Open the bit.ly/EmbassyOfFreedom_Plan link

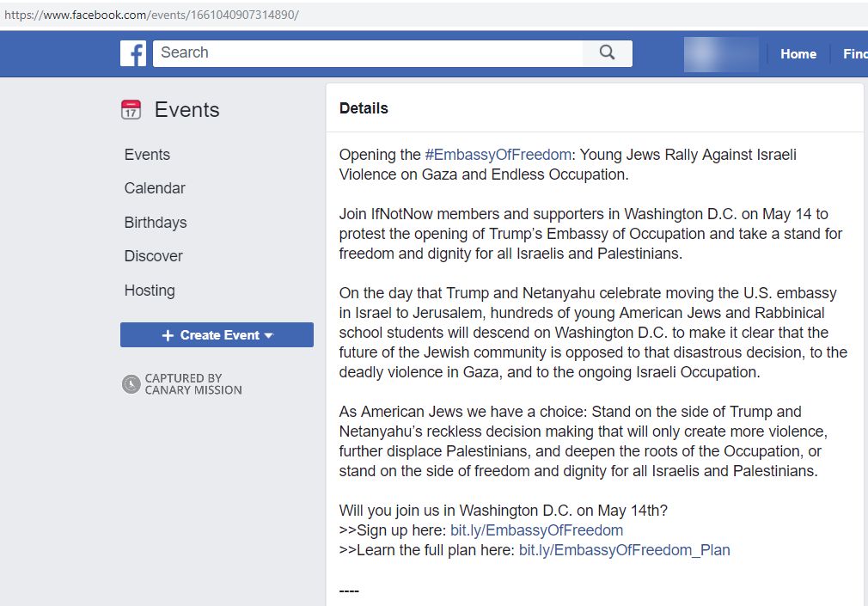click(625, 551)
